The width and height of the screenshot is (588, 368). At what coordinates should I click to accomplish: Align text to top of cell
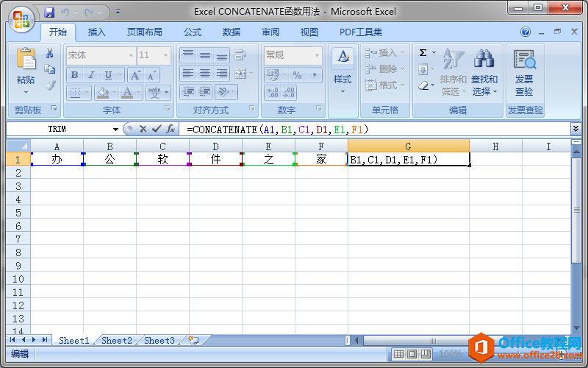pos(188,55)
